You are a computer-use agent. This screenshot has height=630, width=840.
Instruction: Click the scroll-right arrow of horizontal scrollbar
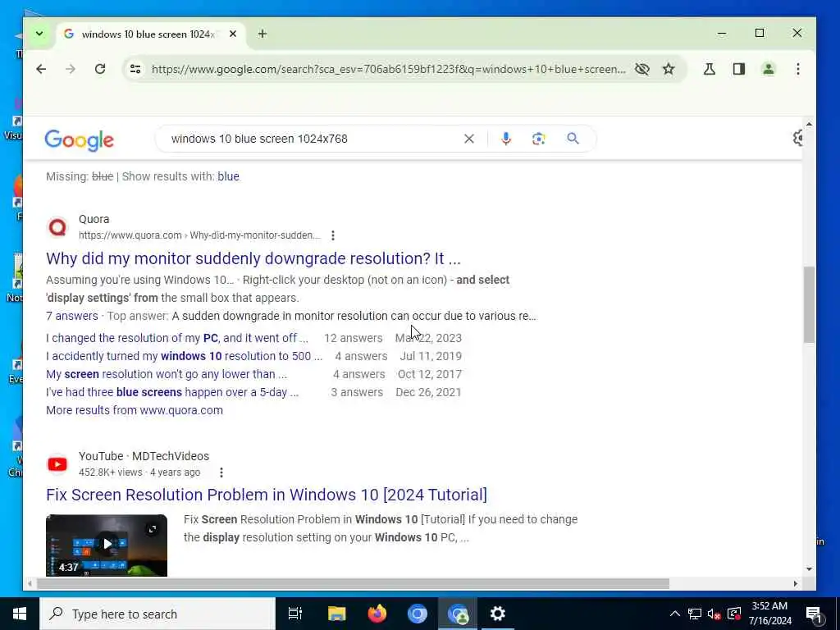796,583
